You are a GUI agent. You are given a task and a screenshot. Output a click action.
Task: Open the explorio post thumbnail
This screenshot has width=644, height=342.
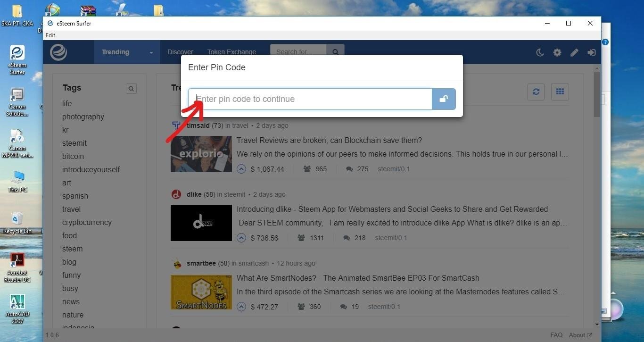coord(201,154)
